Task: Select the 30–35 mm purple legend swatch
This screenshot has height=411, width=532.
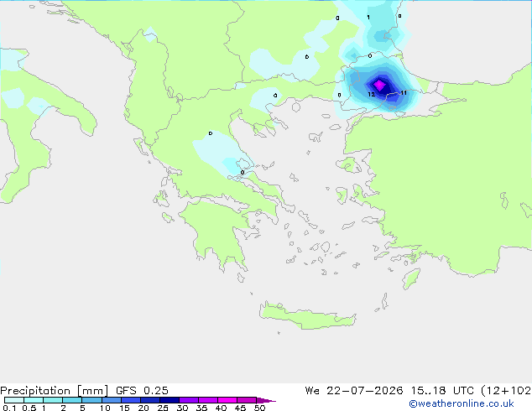Action: (x=189, y=400)
